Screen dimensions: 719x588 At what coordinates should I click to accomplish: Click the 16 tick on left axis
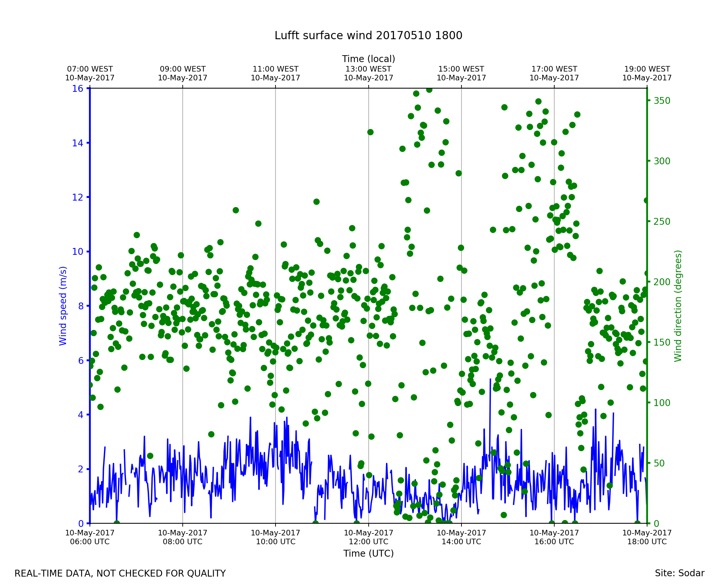coord(77,89)
